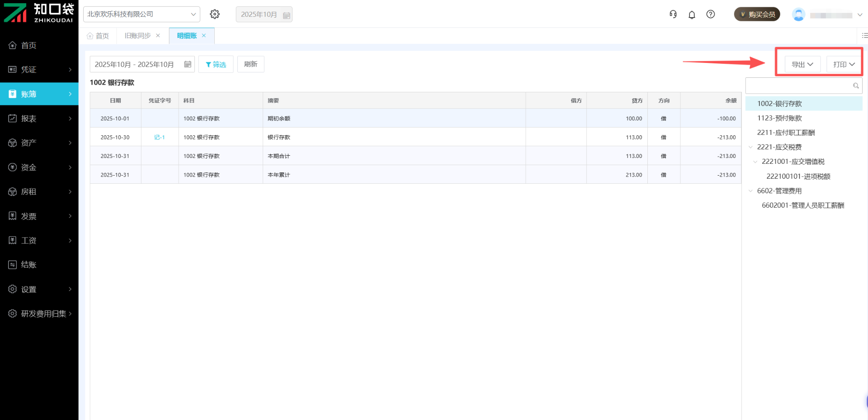Switch to the 首页 tab
The width and height of the screenshot is (868, 420).
[98, 36]
